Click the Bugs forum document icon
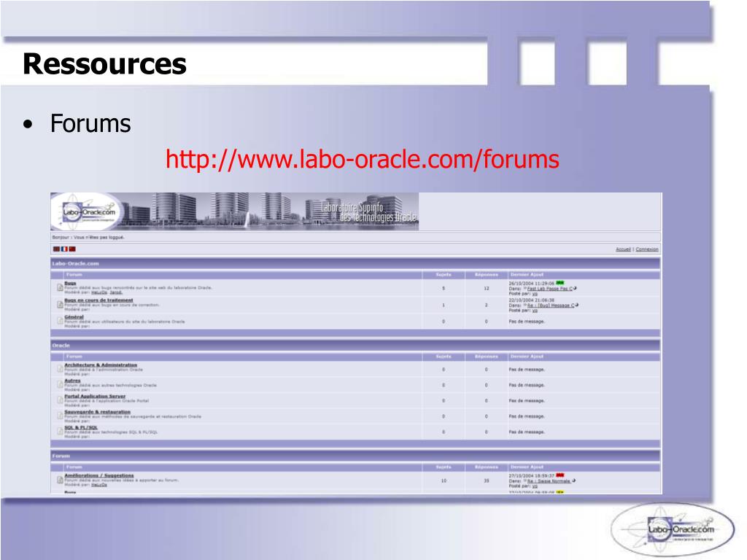This screenshot has width=747, height=560. pyautogui.click(x=60, y=287)
